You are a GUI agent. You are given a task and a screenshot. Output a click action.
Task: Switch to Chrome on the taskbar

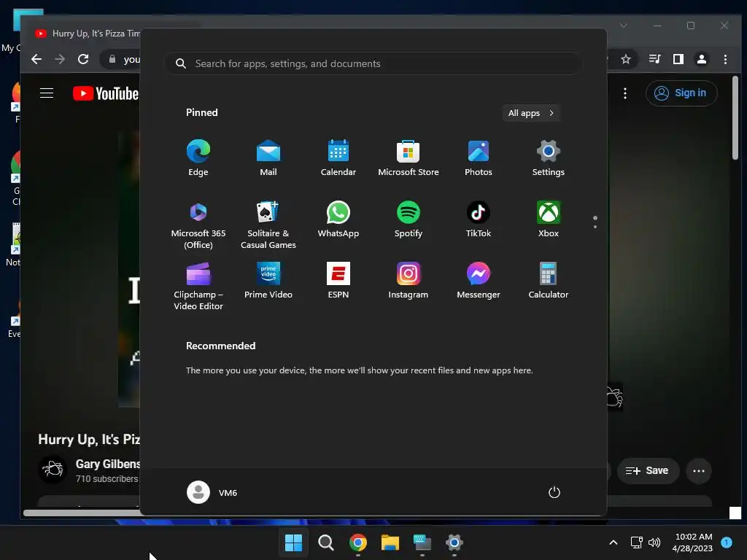pos(357,542)
